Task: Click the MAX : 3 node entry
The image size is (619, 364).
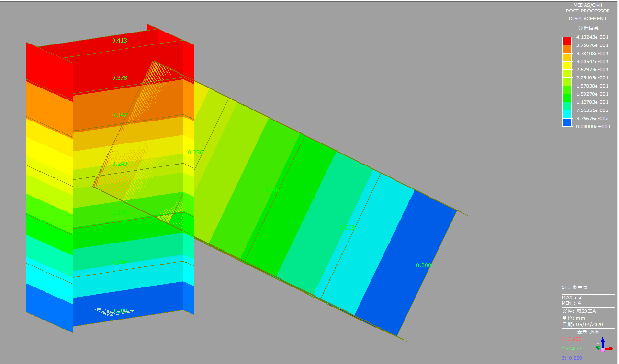Action: 572,297
